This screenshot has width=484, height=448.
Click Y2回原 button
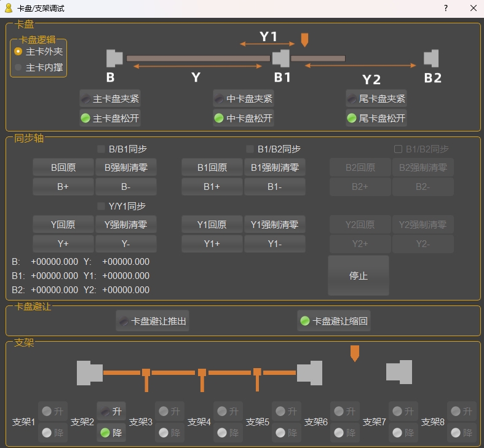point(360,224)
